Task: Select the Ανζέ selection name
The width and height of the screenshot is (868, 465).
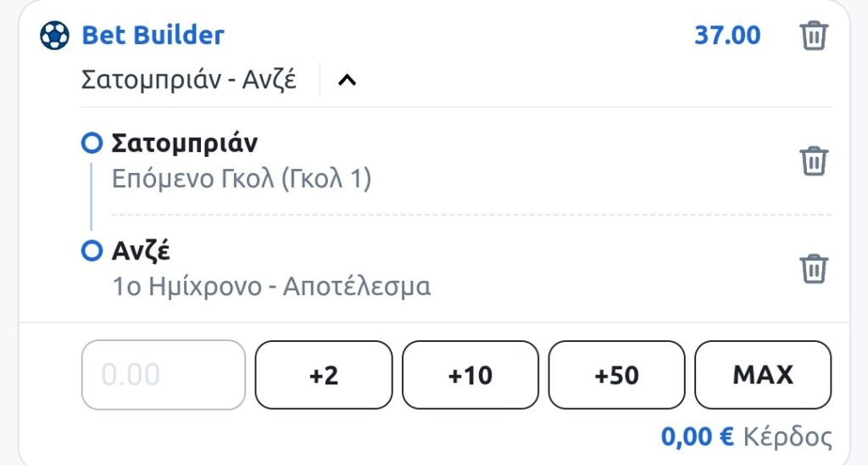Action: point(142,251)
